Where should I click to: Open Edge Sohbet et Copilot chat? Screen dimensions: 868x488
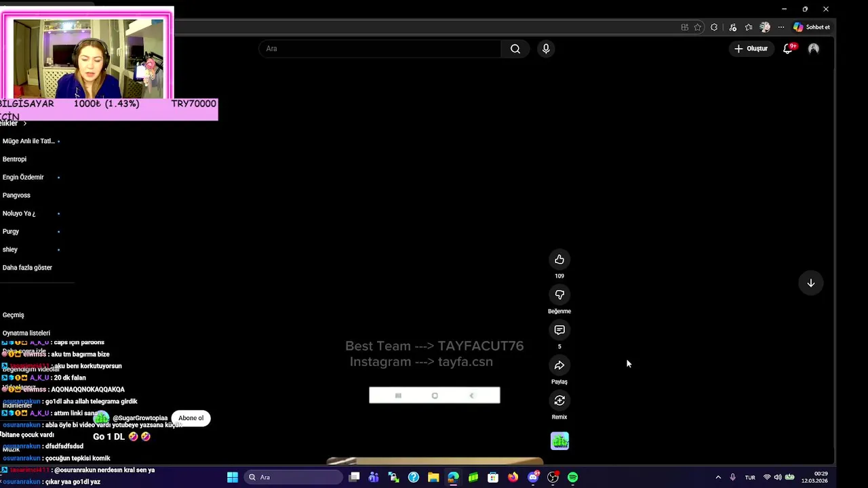coord(812,27)
